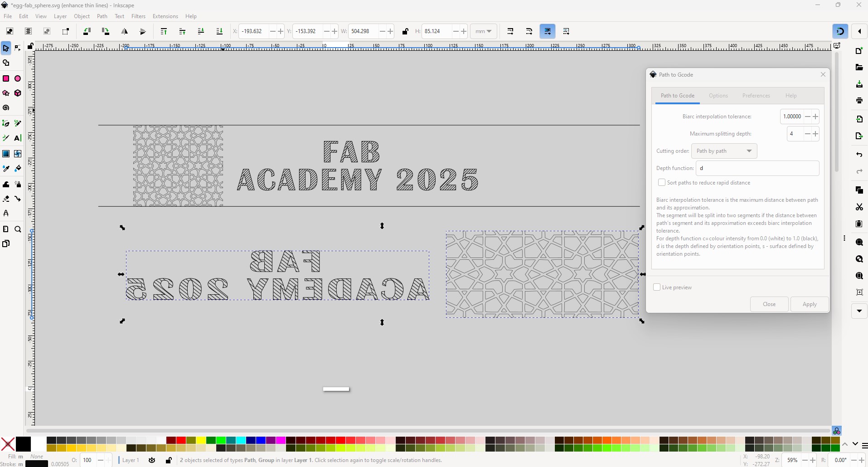Cut selection with scissors icon
The width and height of the screenshot is (868, 467).
(x=859, y=207)
